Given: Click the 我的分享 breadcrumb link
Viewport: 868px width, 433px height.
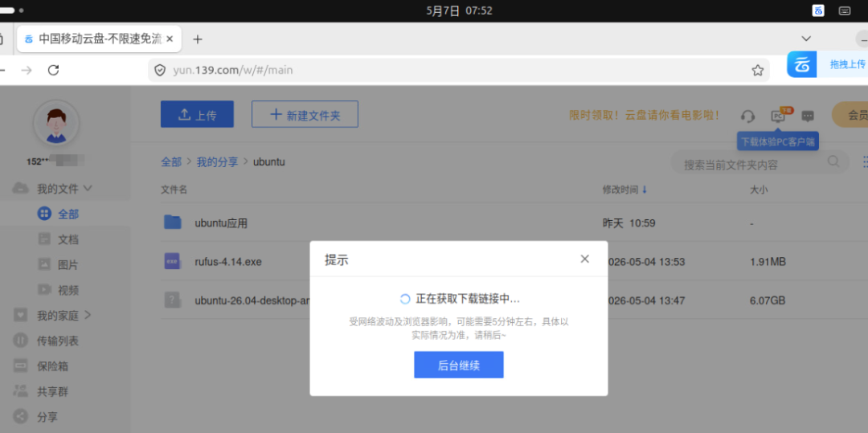Looking at the screenshot, I should pos(218,162).
